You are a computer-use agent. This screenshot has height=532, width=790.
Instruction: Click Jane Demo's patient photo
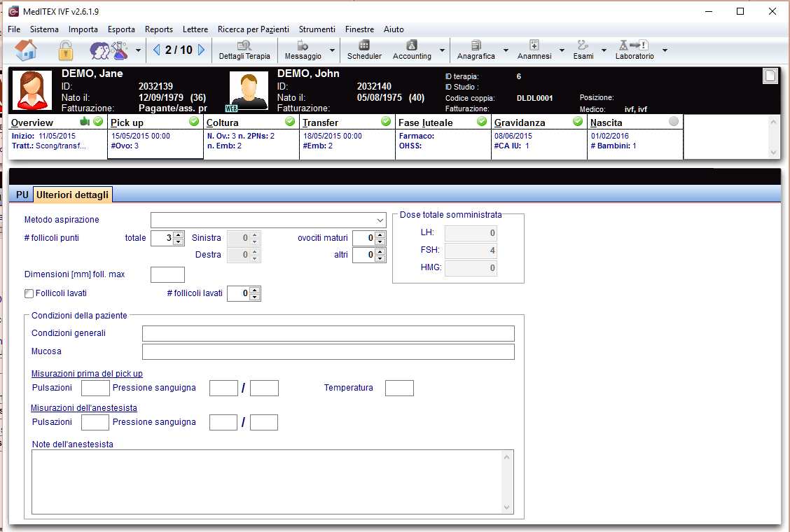pos(32,91)
